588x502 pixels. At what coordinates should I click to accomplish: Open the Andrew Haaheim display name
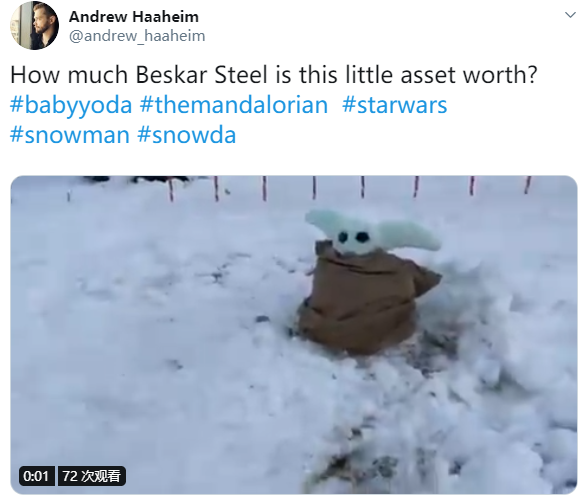134,16
